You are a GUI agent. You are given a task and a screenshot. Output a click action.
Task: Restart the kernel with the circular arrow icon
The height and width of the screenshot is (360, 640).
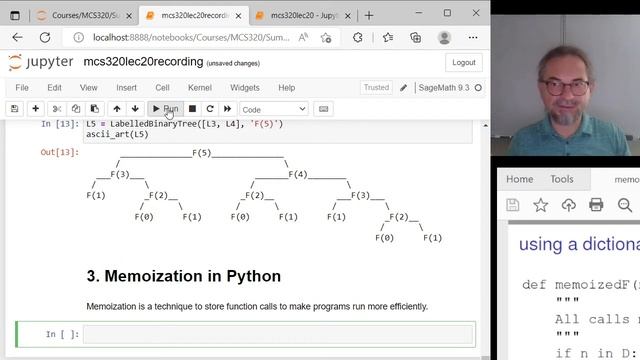pos(210,109)
